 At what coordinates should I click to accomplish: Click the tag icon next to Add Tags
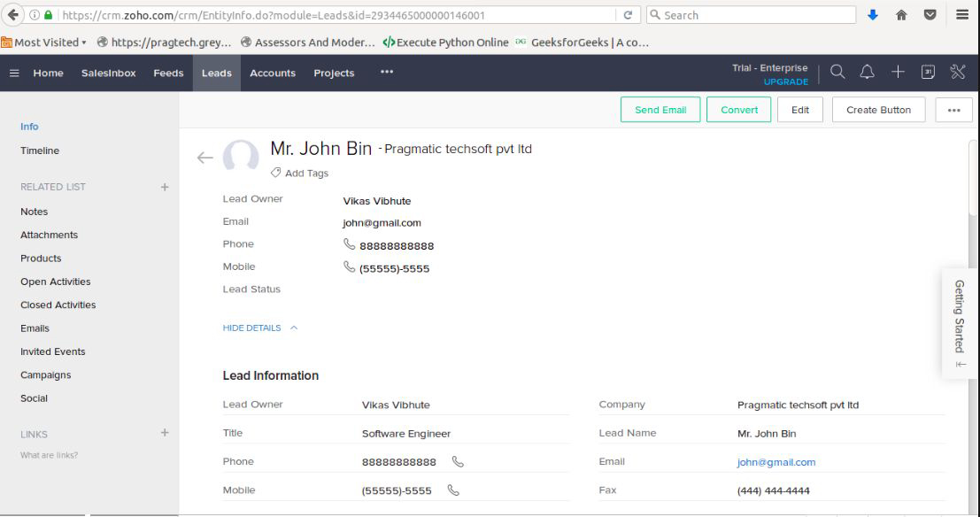click(275, 173)
